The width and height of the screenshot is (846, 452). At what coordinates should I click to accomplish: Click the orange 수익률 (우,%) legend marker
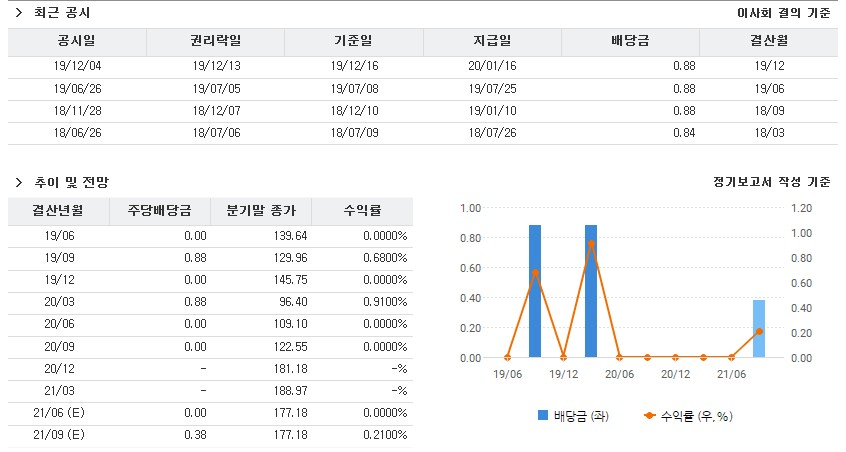650,415
